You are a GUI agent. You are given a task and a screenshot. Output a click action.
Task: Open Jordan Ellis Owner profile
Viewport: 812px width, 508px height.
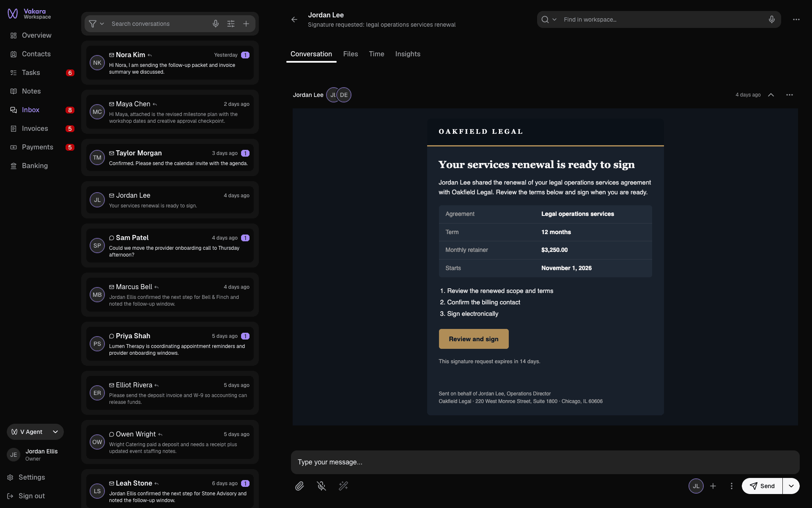pyautogui.click(x=33, y=455)
